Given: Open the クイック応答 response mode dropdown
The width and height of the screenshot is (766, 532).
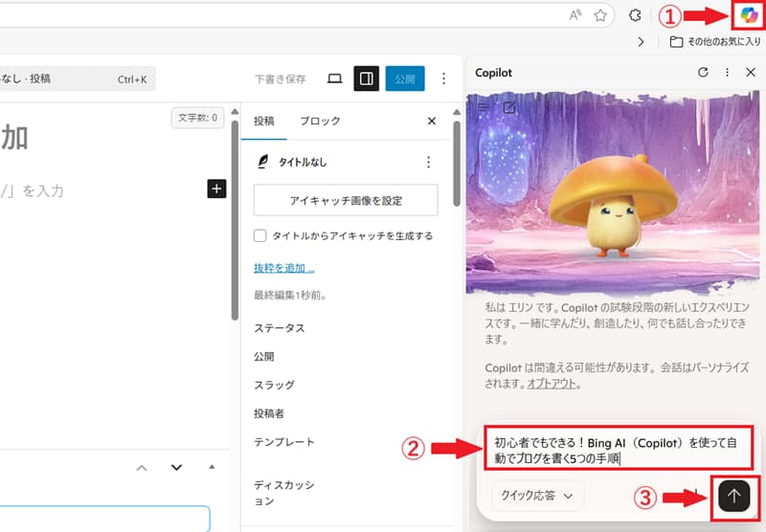Looking at the screenshot, I should click(x=537, y=496).
